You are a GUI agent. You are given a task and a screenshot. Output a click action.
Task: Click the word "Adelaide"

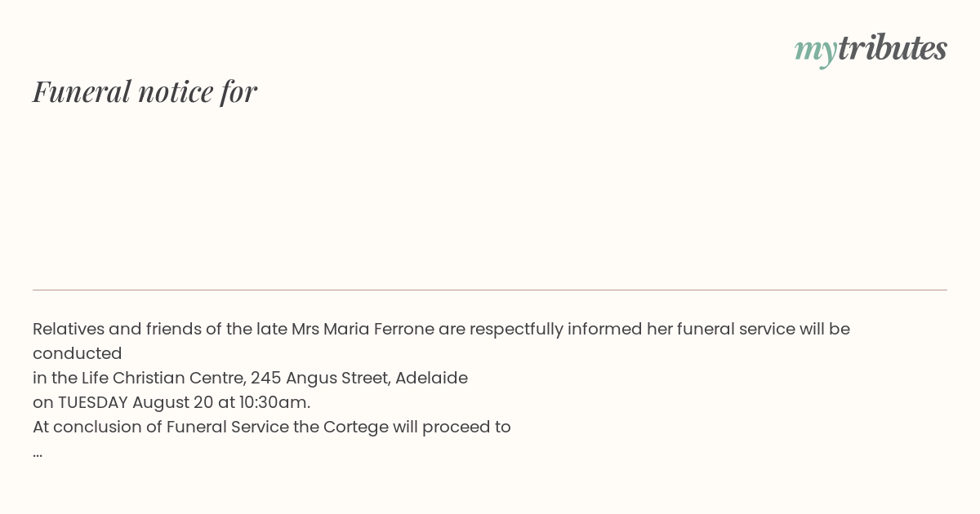click(431, 378)
